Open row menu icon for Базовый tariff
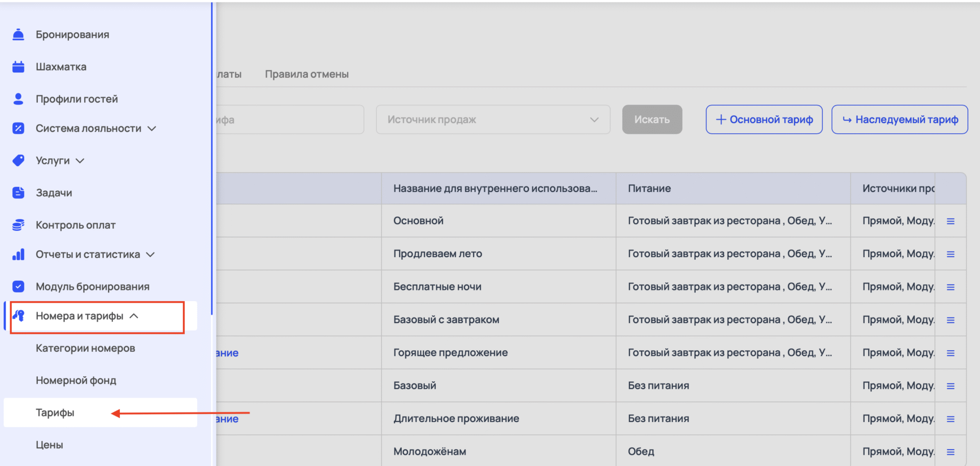 [x=950, y=386]
